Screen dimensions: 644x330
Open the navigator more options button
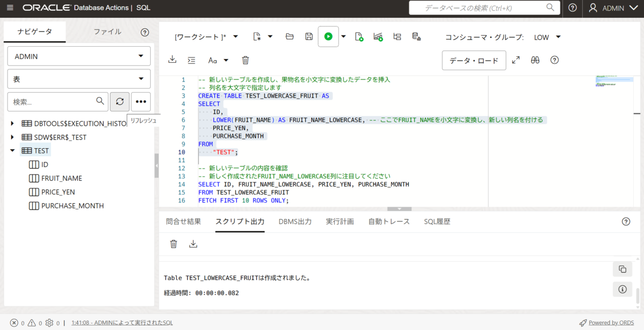[x=141, y=101]
